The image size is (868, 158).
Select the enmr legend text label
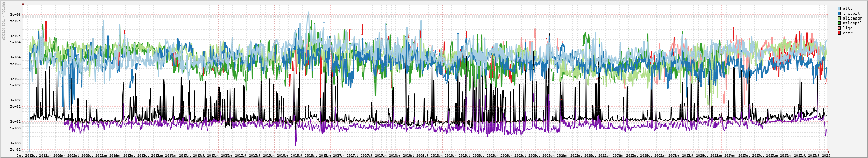(x=847, y=33)
